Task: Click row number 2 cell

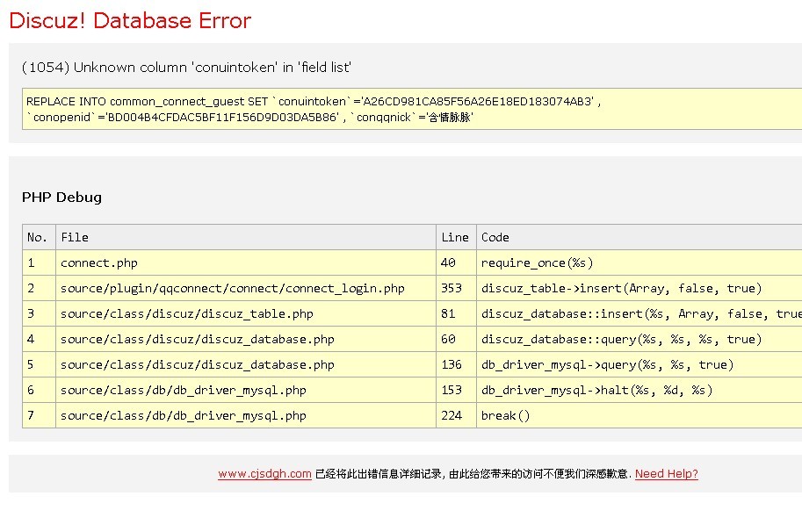Action: [39, 288]
